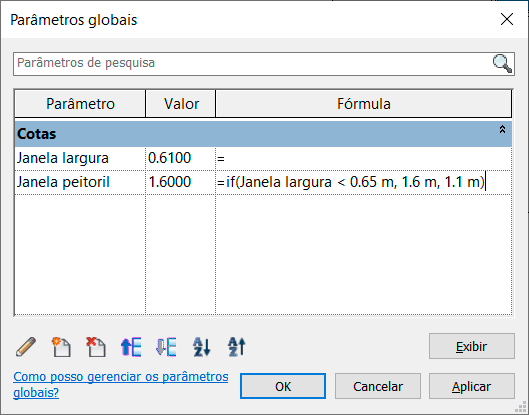Image resolution: width=529 pixels, height=415 pixels.
Task: Click the Aplicar button
Action: [472, 386]
